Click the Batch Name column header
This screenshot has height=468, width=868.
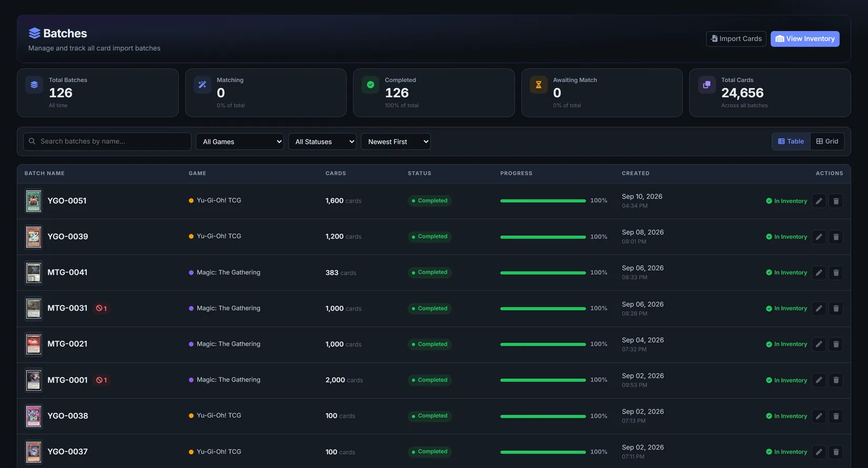45,174
